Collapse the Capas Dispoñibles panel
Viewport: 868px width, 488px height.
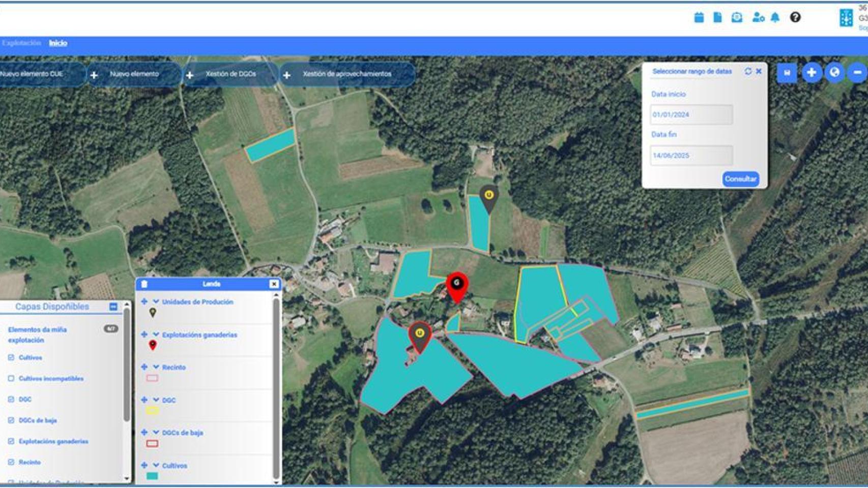coord(113,307)
